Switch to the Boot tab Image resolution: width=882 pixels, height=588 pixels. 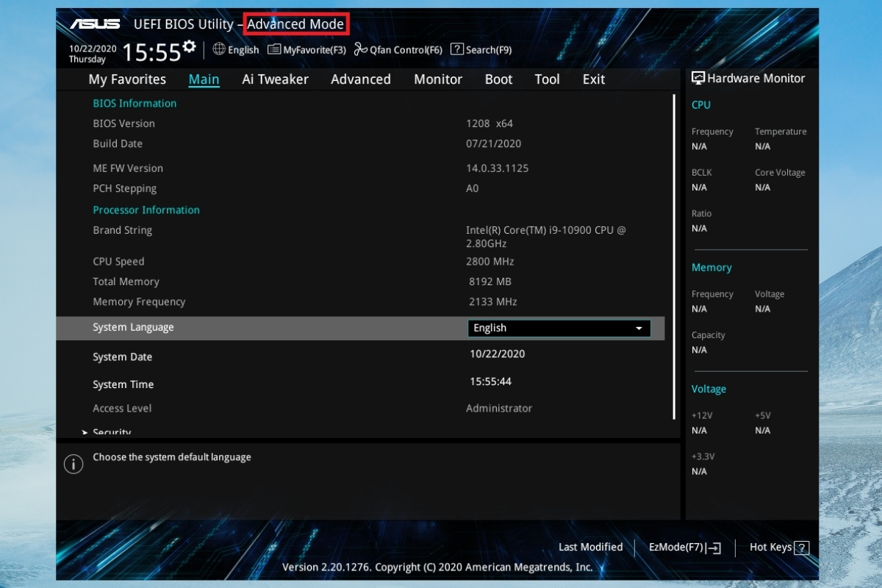point(498,79)
